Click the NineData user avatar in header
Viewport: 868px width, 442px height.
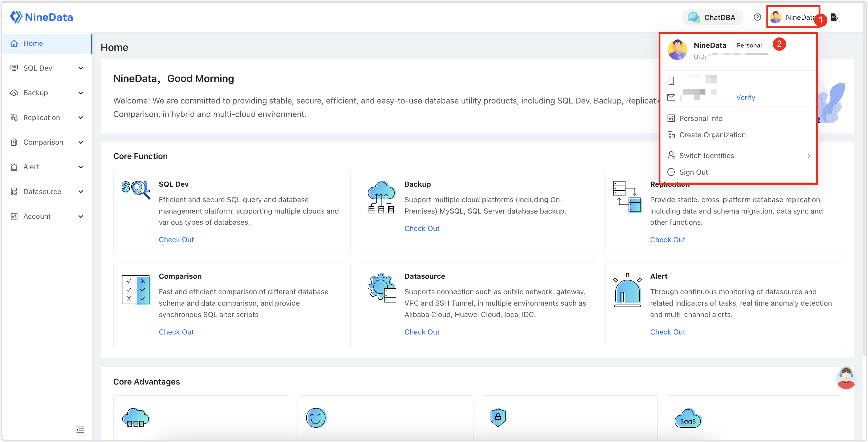point(775,17)
